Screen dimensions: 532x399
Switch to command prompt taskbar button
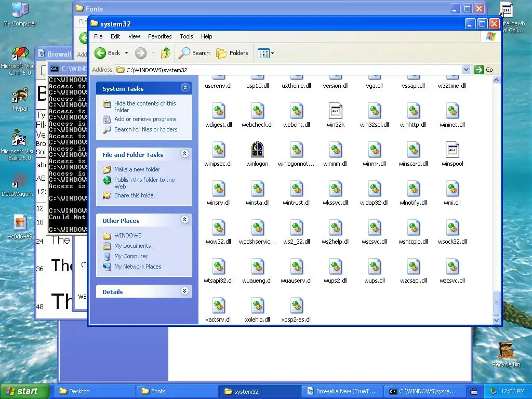(x=425, y=391)
